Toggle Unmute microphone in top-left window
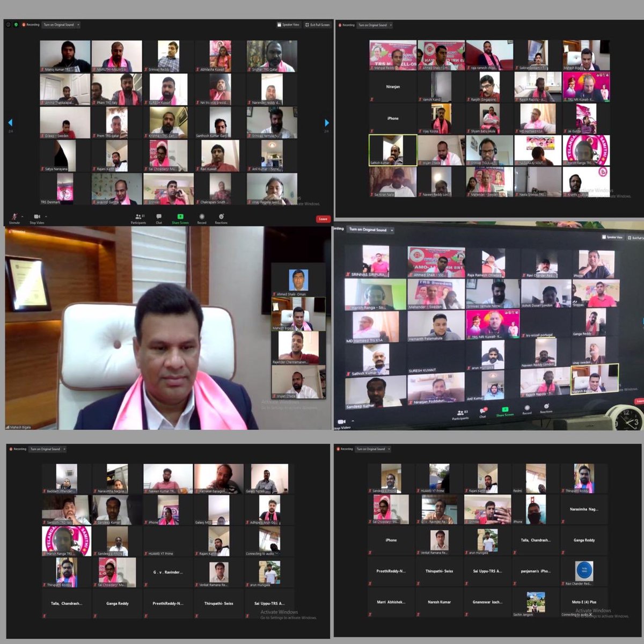This screenshot has width=644, height=644. pyautogui.click(x=14, y=219)
